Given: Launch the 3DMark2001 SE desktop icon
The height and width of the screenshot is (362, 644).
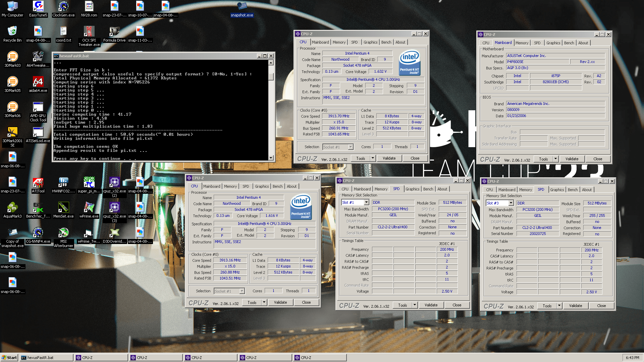Looking at the screenshot, I should click(12, 137).
